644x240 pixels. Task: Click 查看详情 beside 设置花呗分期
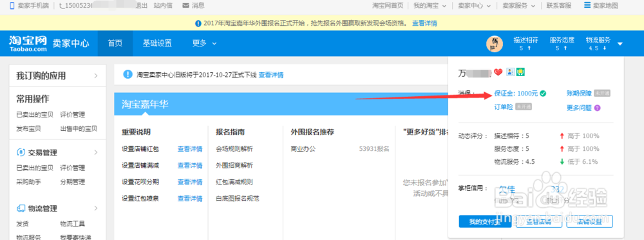(x=190, y=182)
